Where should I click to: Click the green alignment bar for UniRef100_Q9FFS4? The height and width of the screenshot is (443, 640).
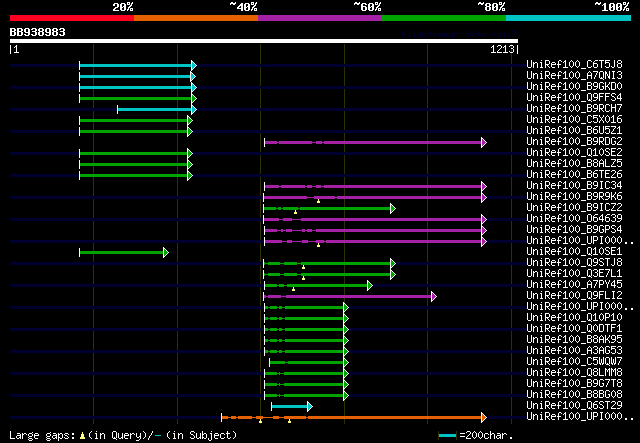tap(138, 98)
